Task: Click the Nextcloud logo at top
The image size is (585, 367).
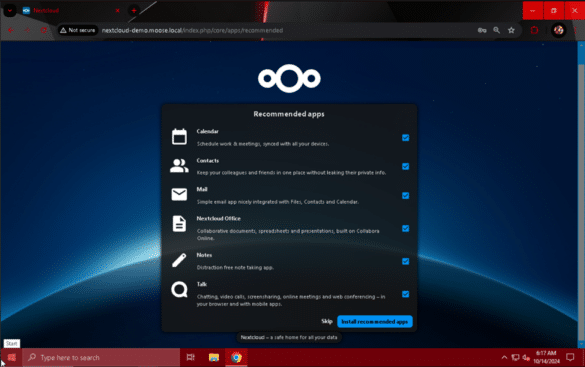Action: click(289, 78)
